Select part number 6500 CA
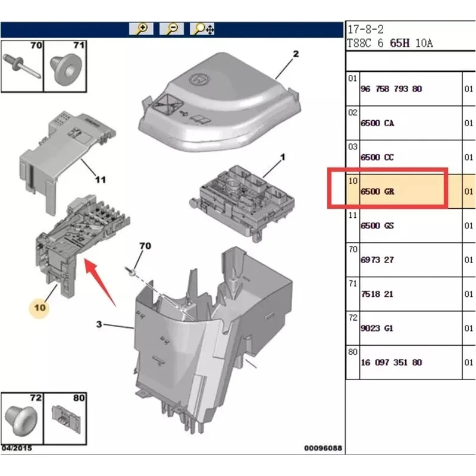The width and height of the screenshot is (476, 476). (377, 123)
